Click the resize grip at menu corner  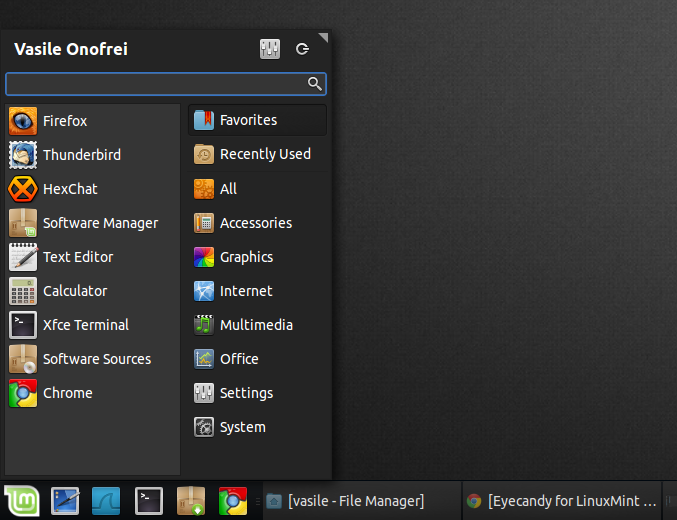click(324, 37)
